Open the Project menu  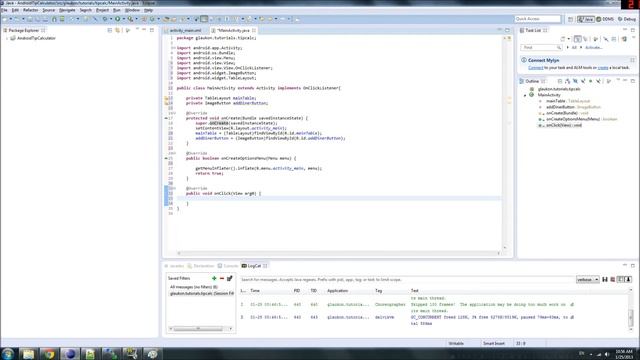coord(102,10)
